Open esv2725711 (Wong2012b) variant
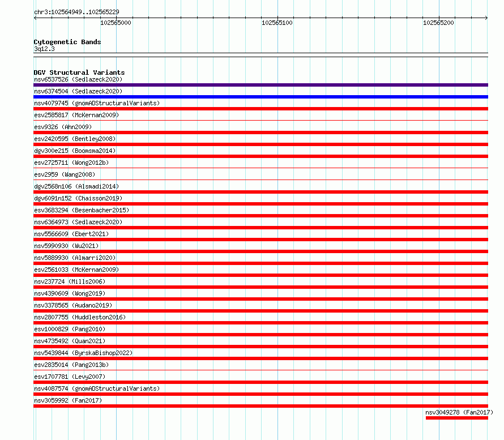This screenshot has width=504, height=440. click(71, 163)
